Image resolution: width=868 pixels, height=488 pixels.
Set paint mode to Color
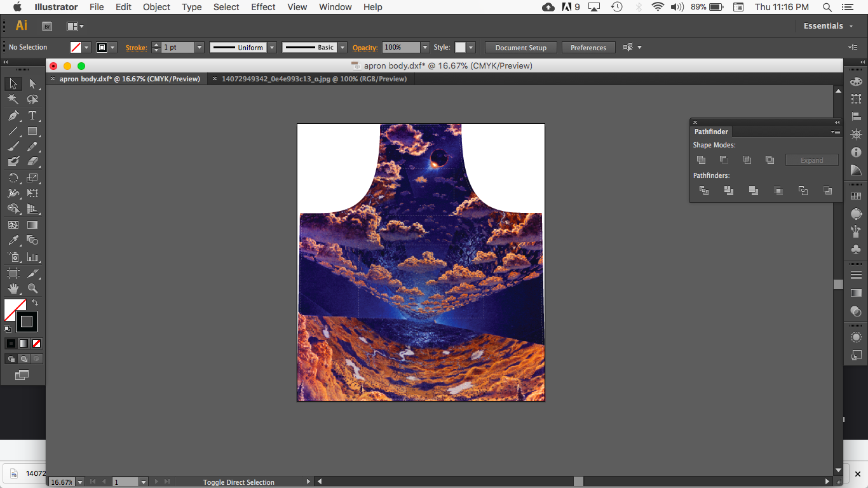11,343
